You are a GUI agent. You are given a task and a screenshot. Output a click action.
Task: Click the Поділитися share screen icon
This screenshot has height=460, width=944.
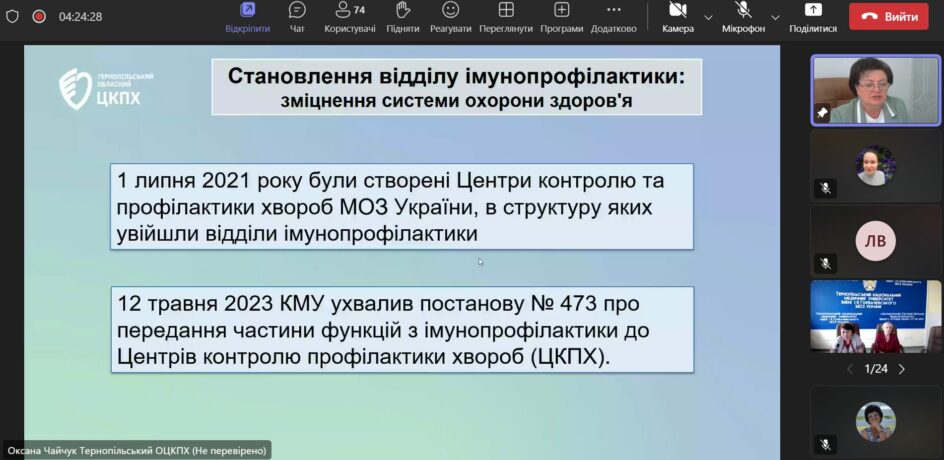click(x=812, y=16)
